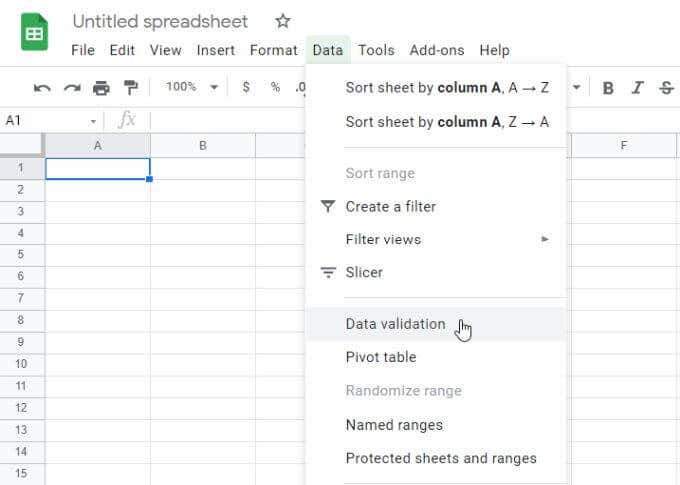Click the Google Sheets home logo
Viewport: 680px width, 485px height.
pos(34,32)
